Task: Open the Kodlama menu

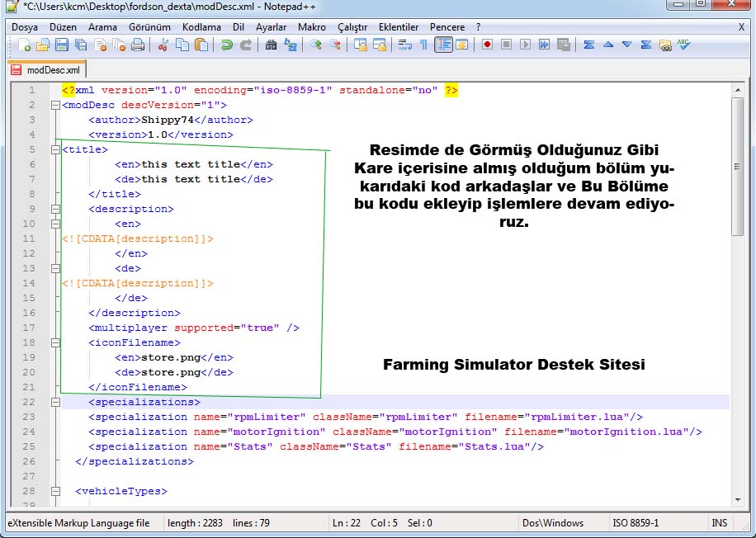Action: click(201, 27)
